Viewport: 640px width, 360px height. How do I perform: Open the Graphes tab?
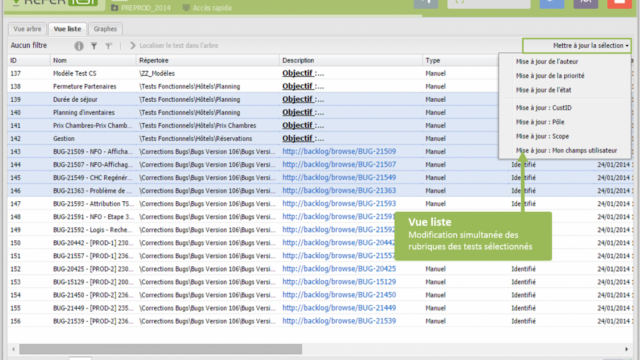[105, 29]
